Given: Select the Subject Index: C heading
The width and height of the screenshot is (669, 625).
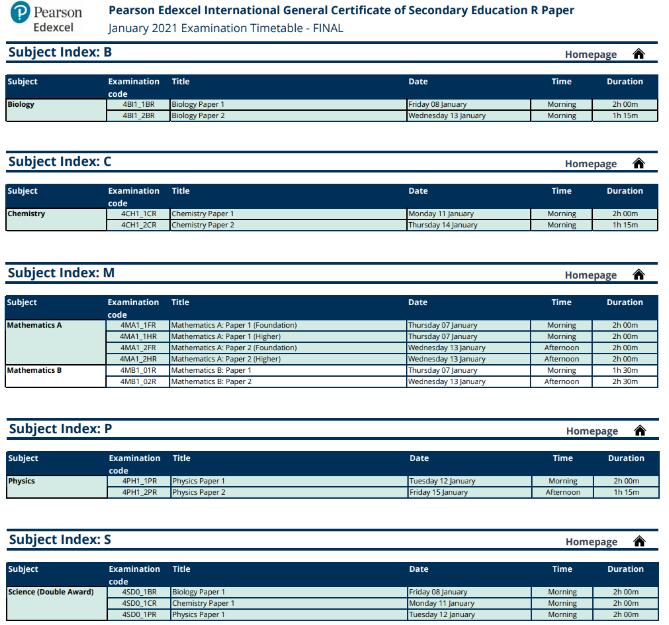Looking at the screenshot, I should point(60,161).
